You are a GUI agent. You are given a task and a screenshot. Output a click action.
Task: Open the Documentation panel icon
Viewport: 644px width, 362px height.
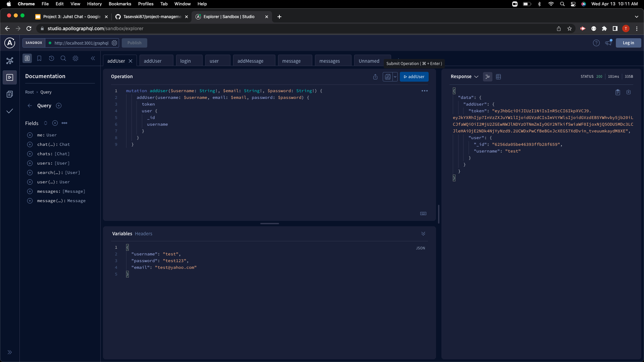tap(27, 58)
